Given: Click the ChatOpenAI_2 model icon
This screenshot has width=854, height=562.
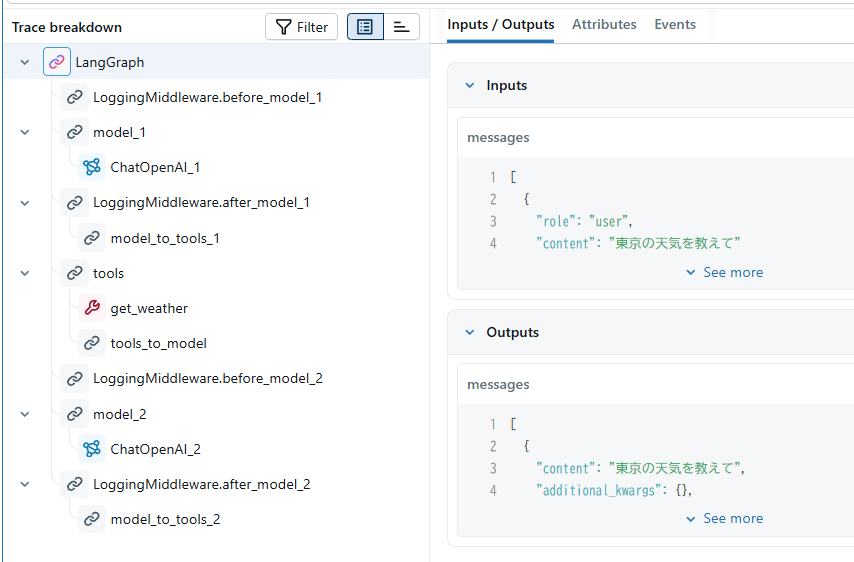Looking at the screenshot, I should pyautogui.click(x=92, y=449).
